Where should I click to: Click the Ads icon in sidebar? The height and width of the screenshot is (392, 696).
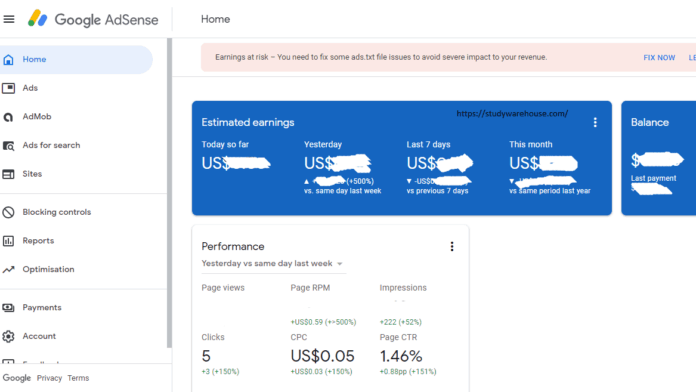tap(8, 88)
